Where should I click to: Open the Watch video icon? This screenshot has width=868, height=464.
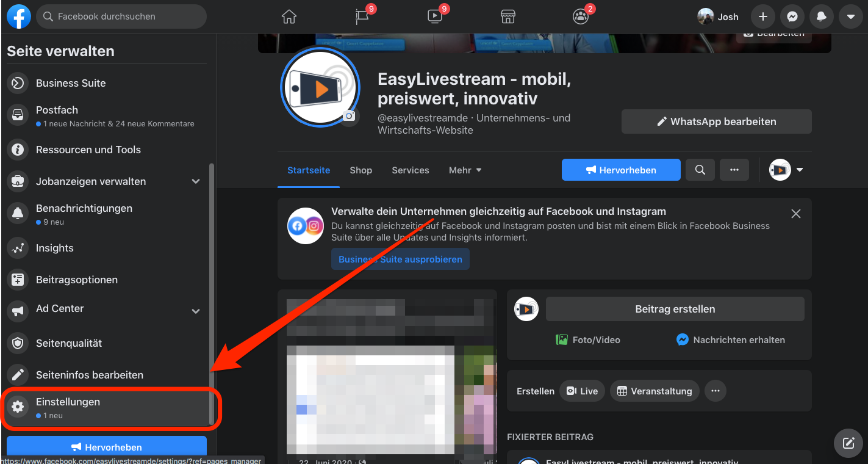[435, 17]
